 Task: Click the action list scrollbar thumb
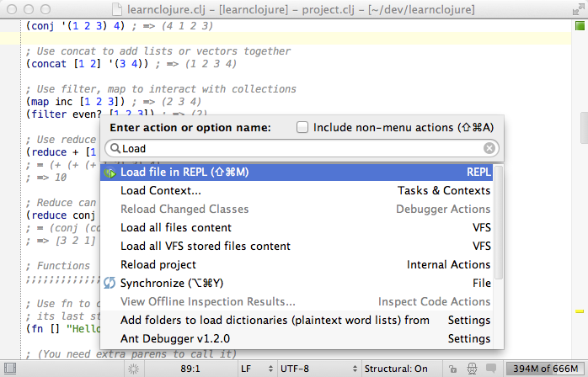pos(499,222)
